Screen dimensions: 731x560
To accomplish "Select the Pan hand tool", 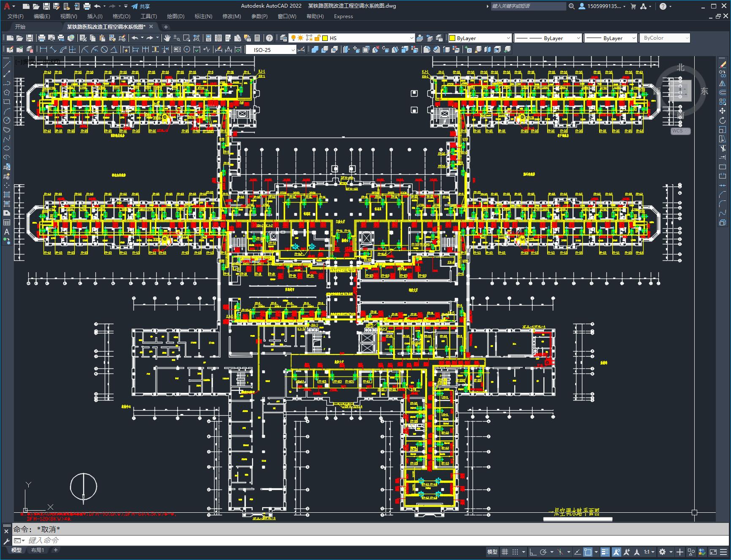I will pos(167,38).
